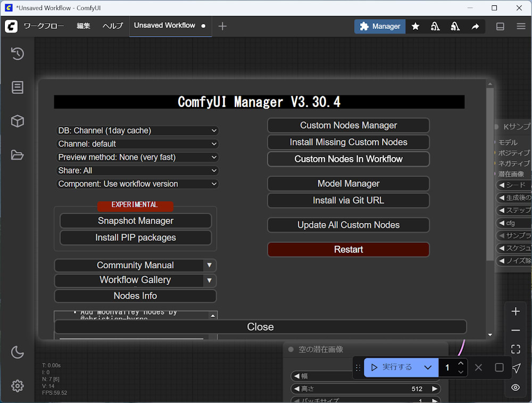Expand the Workflow Gallery arrow
Viewport: 532px width, 403px height.
click(x=209, y=281)
